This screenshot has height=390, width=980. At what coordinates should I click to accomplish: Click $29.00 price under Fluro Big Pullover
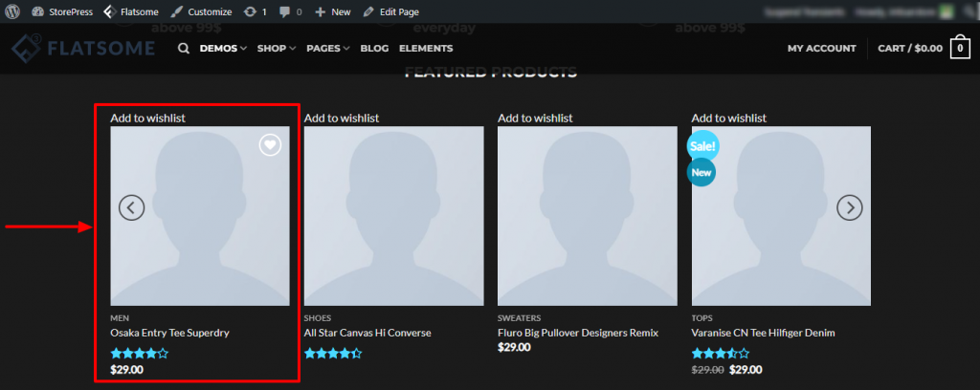514,347
